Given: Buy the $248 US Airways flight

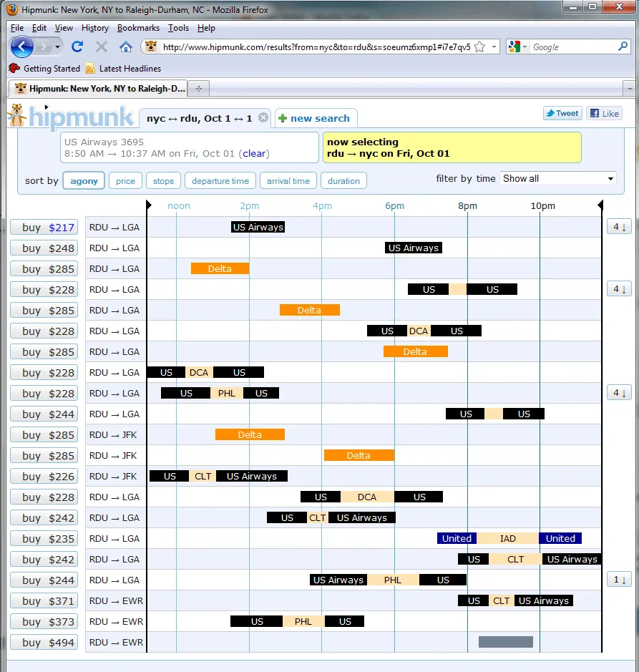Looking at the screenshot, I should tap(44, 248).
